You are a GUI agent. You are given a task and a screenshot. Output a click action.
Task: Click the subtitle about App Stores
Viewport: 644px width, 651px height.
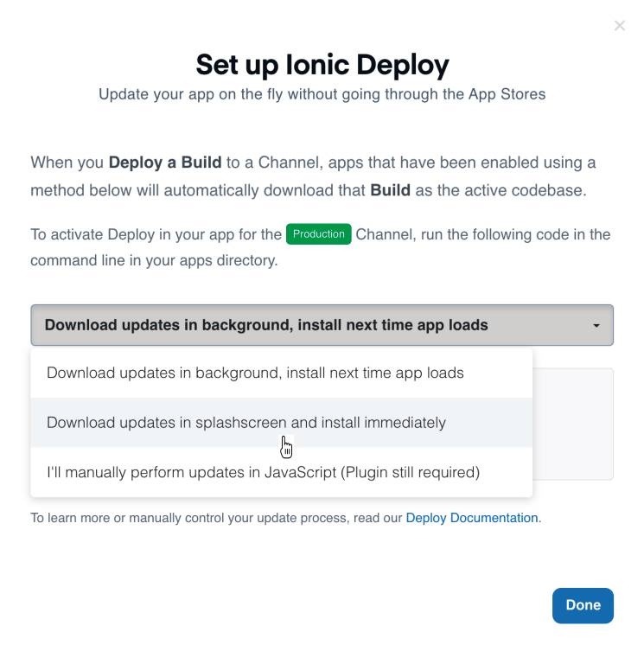click(322, 94)
